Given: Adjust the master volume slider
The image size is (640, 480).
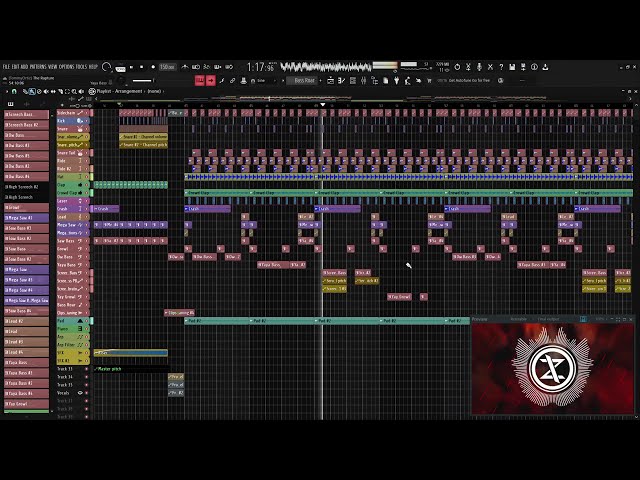Looking at the screenshot, I should point(142,81).
